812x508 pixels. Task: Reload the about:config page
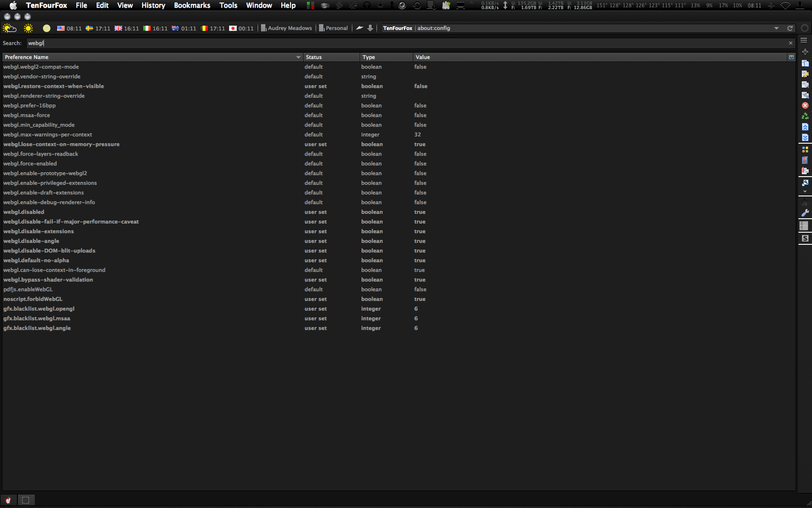tap(790, 28)
